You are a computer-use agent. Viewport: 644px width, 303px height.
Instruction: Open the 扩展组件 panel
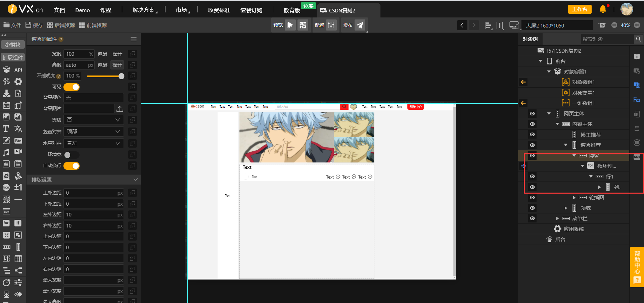(13, 57)
